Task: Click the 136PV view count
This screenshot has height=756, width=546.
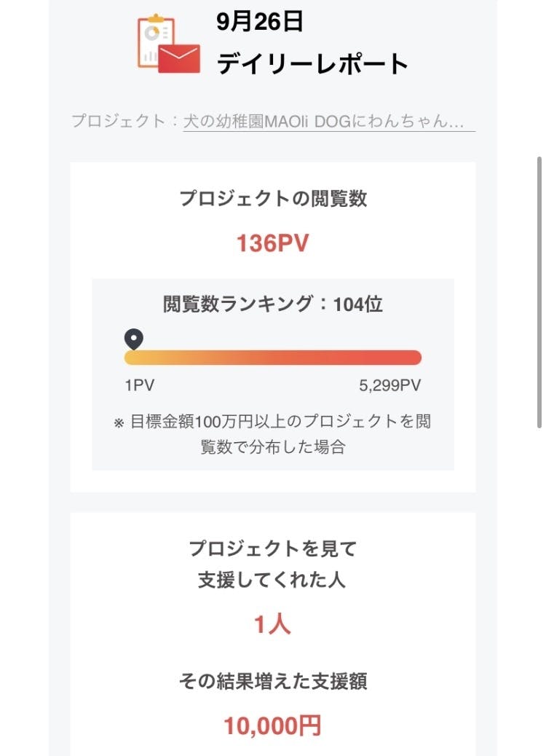Action: 272,243
